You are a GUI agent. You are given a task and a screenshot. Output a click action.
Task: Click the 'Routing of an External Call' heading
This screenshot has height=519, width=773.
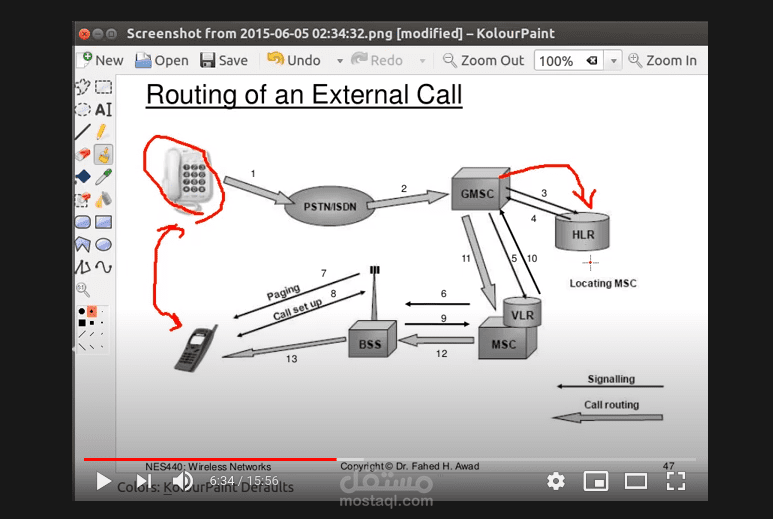click(304, 95)
